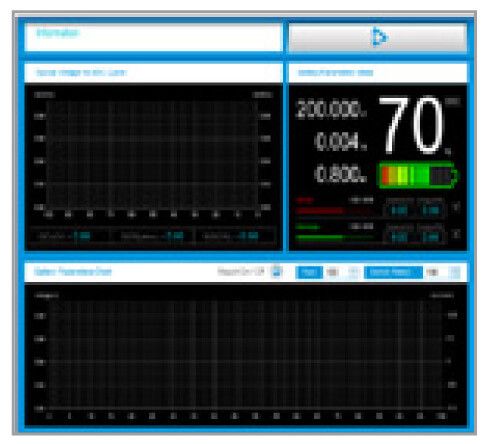Click the green progress bar
The height and width of the screenshot is (444, 487).
pos(334,237)
